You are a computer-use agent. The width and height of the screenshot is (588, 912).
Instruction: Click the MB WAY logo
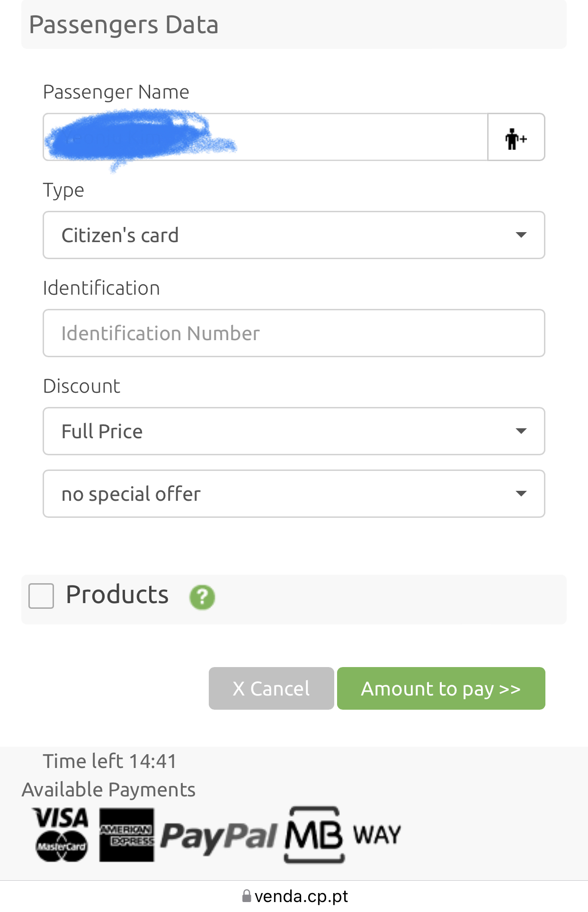[343, 835]
